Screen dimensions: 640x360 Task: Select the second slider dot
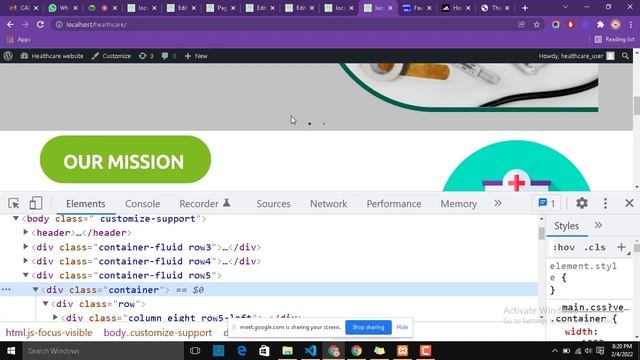click(324, 124)
